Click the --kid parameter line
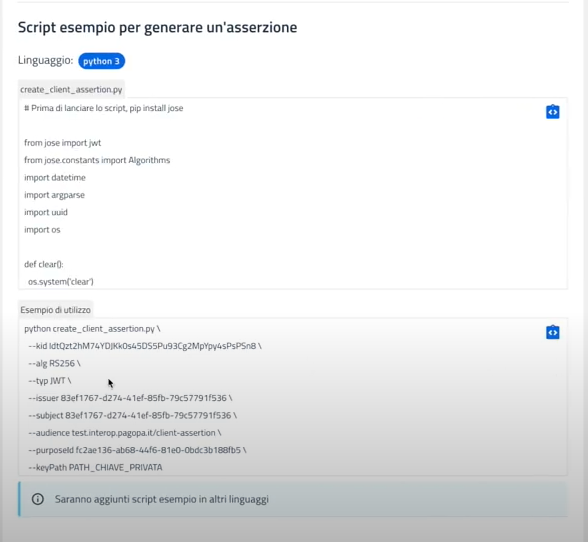588x542 pixels. coord(145,346)
